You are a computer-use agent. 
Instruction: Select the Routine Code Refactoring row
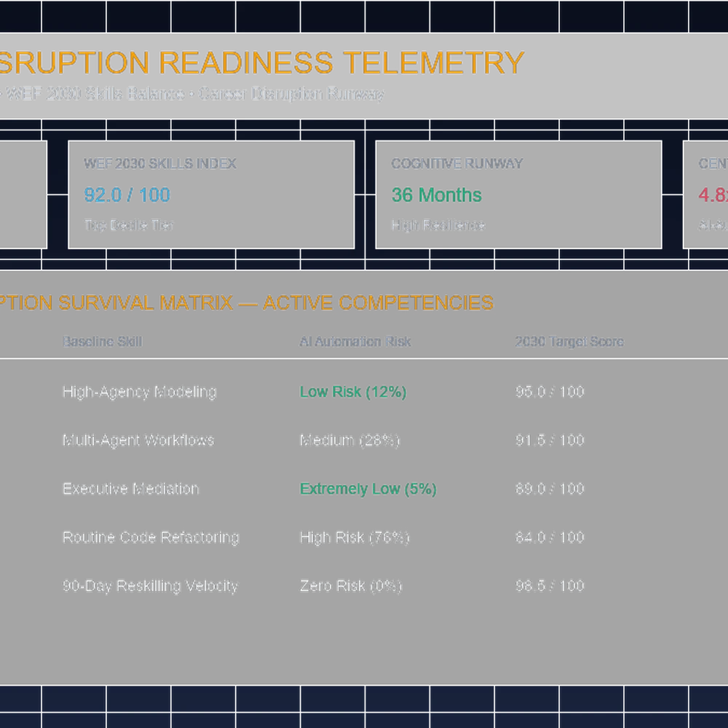click(x=364, y=537)
